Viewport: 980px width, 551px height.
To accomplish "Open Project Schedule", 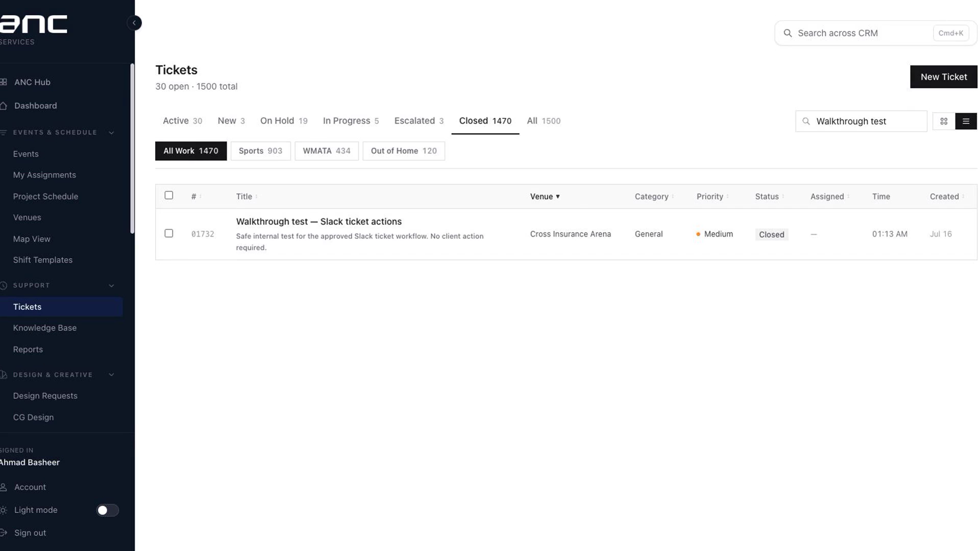I will point(45,196).
